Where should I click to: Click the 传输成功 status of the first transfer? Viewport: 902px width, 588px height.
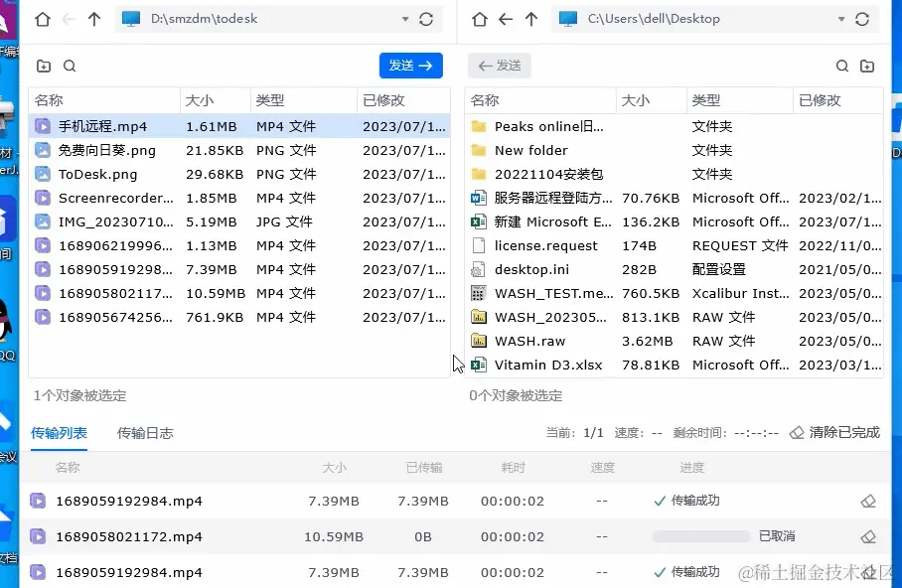(x=686, y=501)
